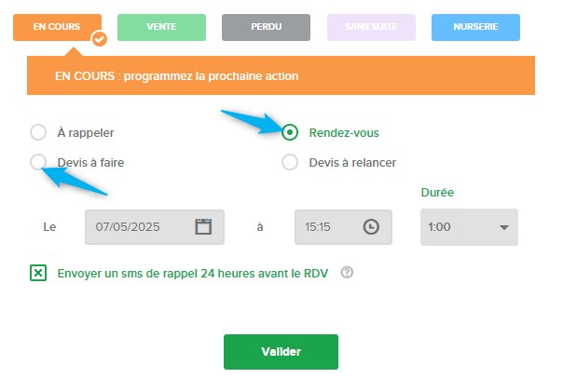Select the Rendez-vous radio button

290,132
